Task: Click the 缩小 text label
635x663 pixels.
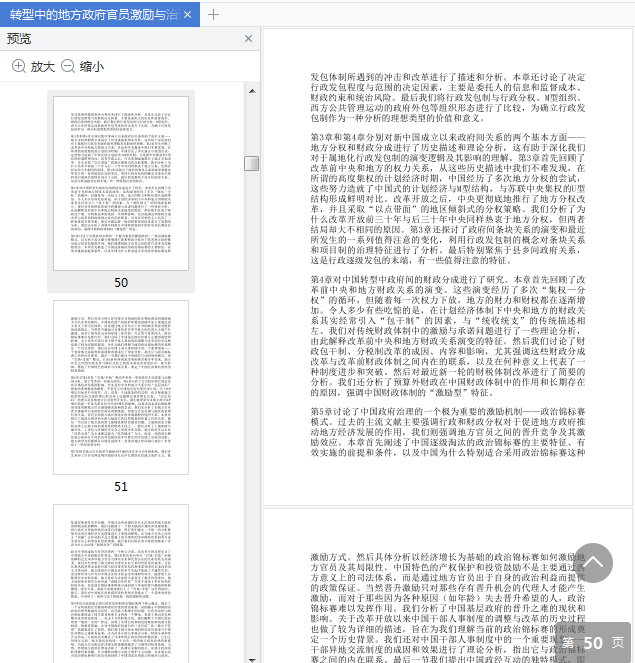Action: tap(92, 67)
